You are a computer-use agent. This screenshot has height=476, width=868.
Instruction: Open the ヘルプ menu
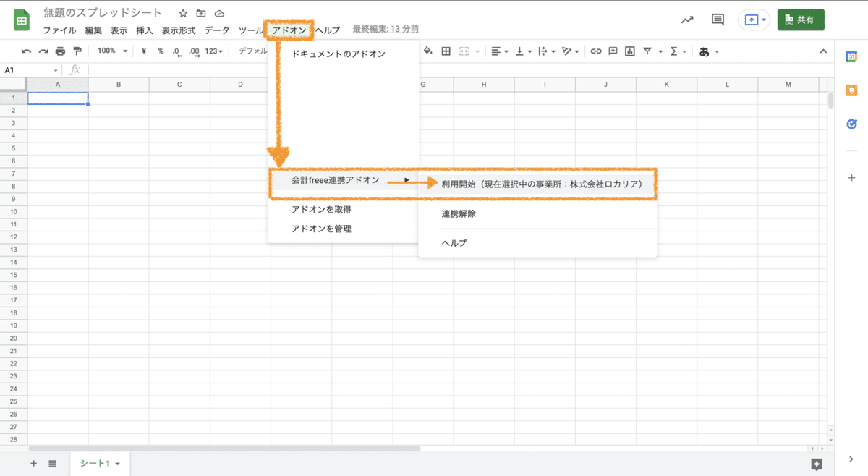(x=328, y=30)
